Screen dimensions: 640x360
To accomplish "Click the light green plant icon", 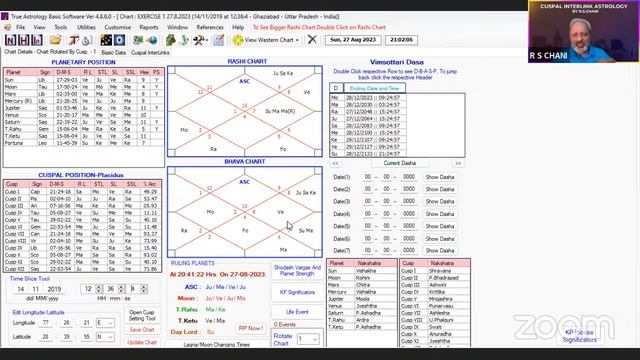I will click(x=184, y=40).
